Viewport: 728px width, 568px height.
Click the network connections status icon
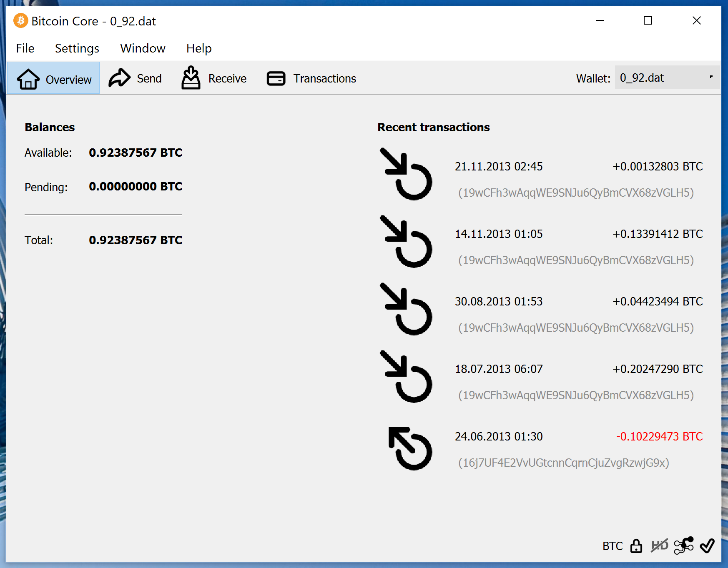pyautogui.click(x=684, y=545)
